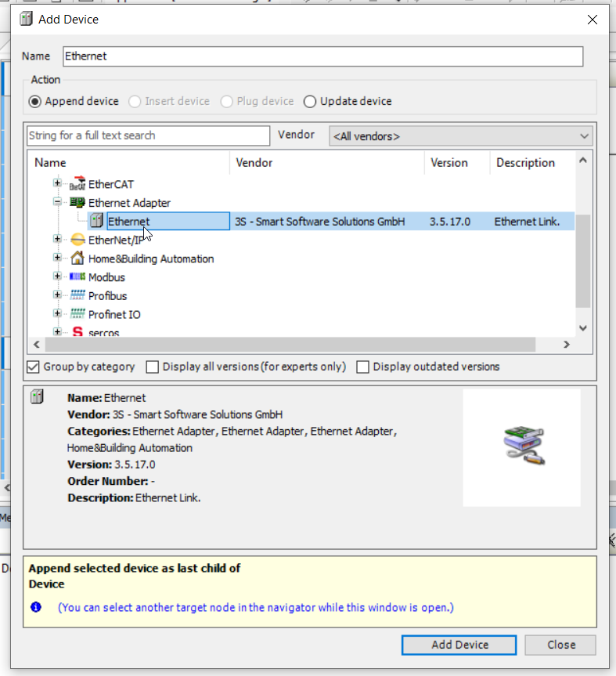Select the EtherCAT tree label
The width and height of the screenshot is (616, 676).
111,184
